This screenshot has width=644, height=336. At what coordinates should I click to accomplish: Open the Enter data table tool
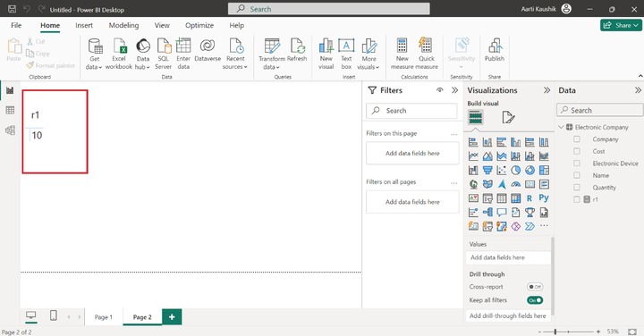183,54
